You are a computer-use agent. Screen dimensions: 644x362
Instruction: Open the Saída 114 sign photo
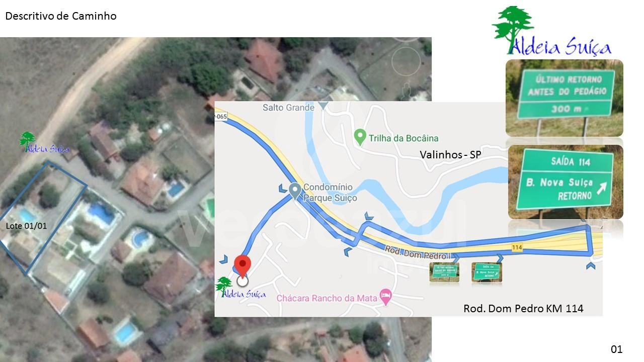tap(566, 182)
